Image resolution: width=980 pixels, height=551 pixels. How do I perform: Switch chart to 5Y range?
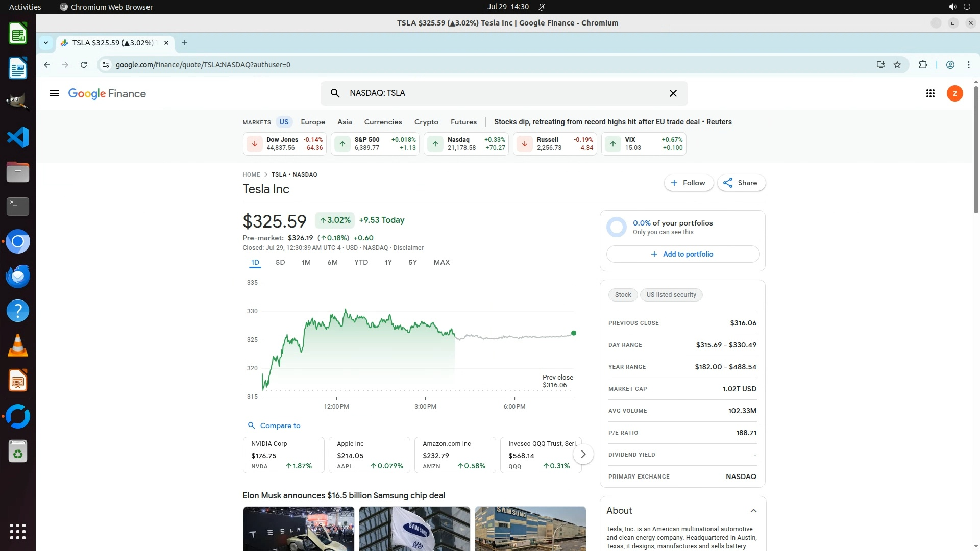(x=412, y=262)
